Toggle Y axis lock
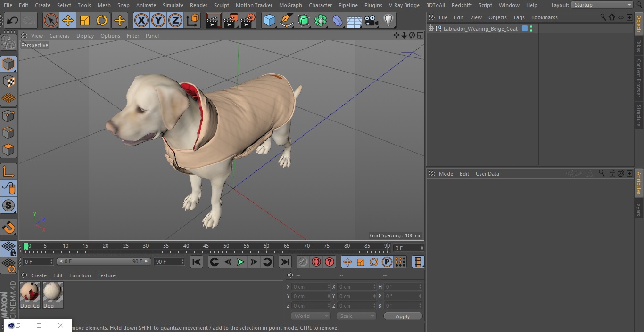 (x=158, y=20)
